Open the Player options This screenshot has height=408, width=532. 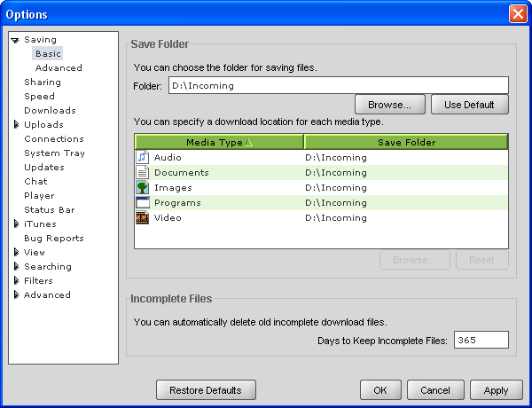pyautogui.click(x=39, y=195)
